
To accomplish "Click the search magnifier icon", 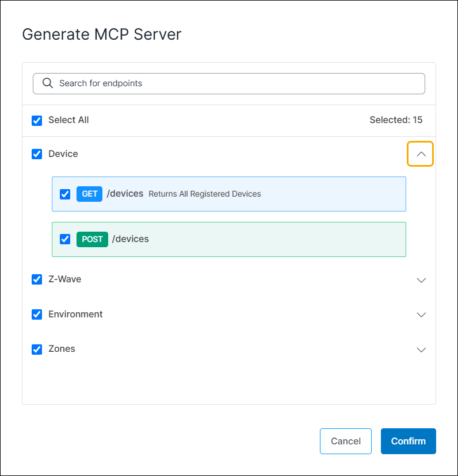I will [48, 83].
